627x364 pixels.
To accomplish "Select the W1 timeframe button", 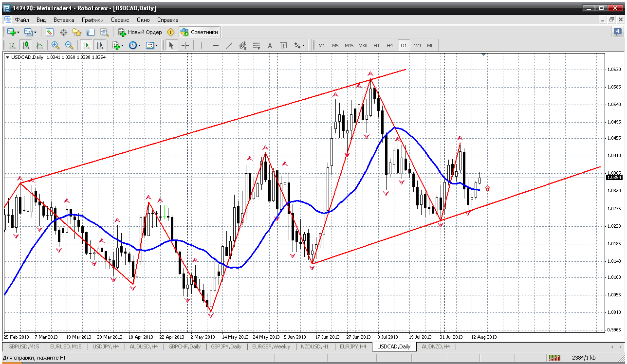I will pyautogui.click(x=418, y=45).
